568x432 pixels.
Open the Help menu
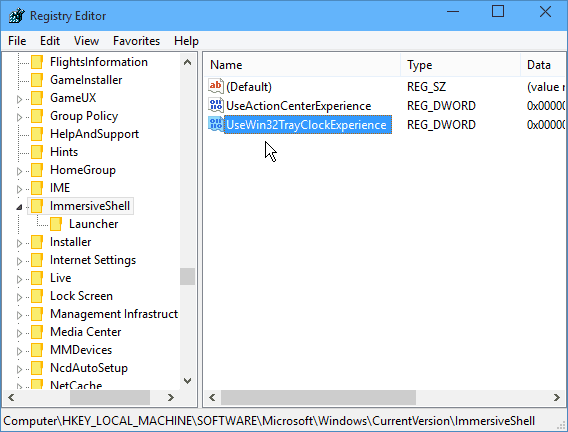[x=186, y=41]
